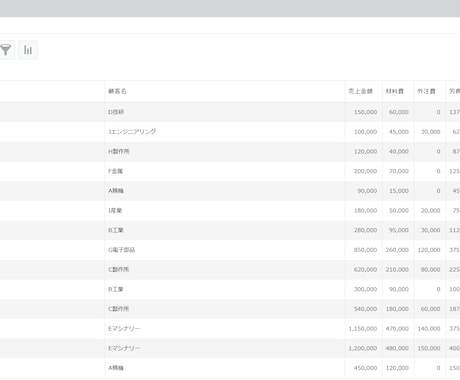Click sales amount 100,000 for Jエンジニアリング
The width and height of the screenshot is (460, 380).
click(365, 132)
